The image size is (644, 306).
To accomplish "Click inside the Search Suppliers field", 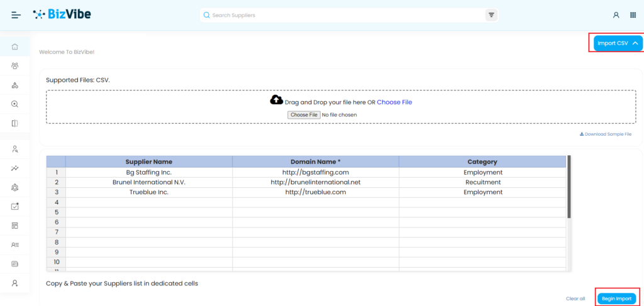I will tap(346, 15).
